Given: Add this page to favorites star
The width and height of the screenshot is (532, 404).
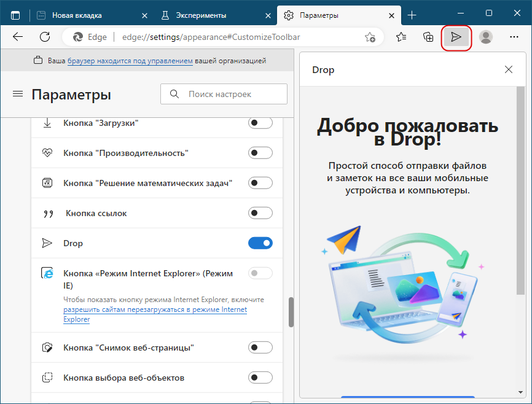Looking at the screenshot, I should (370, 37).
